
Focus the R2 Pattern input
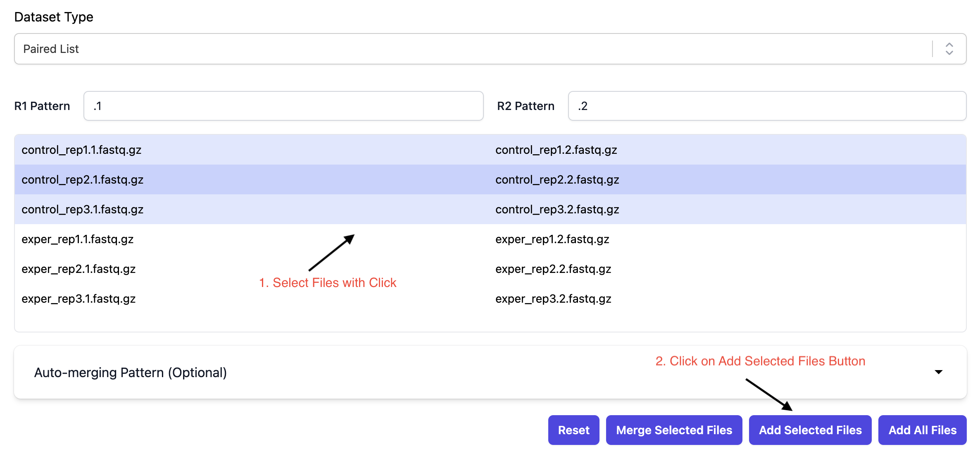766,106
